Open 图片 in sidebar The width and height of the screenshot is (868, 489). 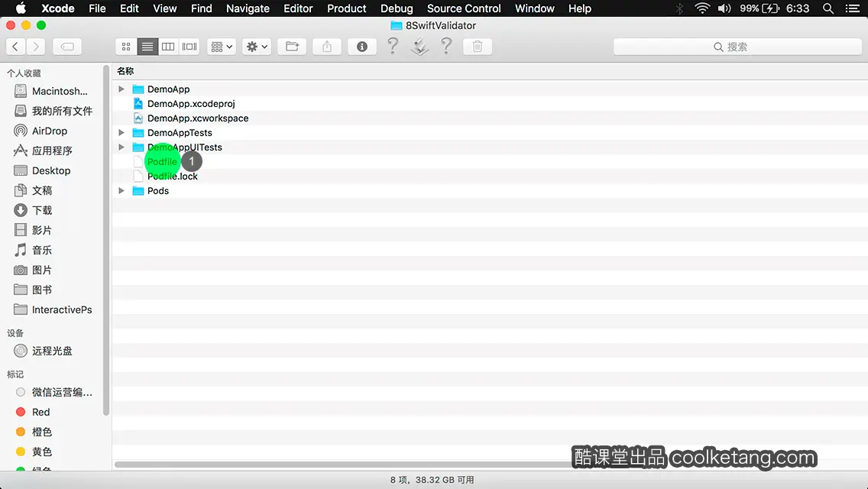[33, 270]
